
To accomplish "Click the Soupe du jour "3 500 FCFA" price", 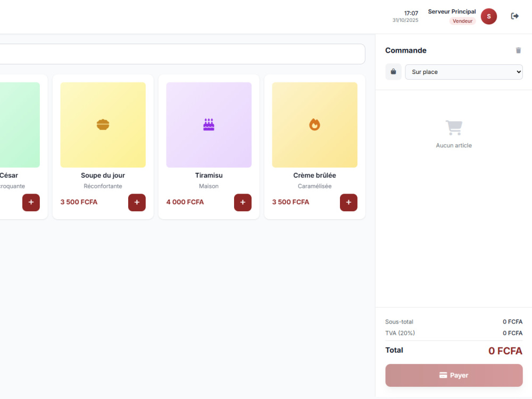I will (x=79, y=202).
